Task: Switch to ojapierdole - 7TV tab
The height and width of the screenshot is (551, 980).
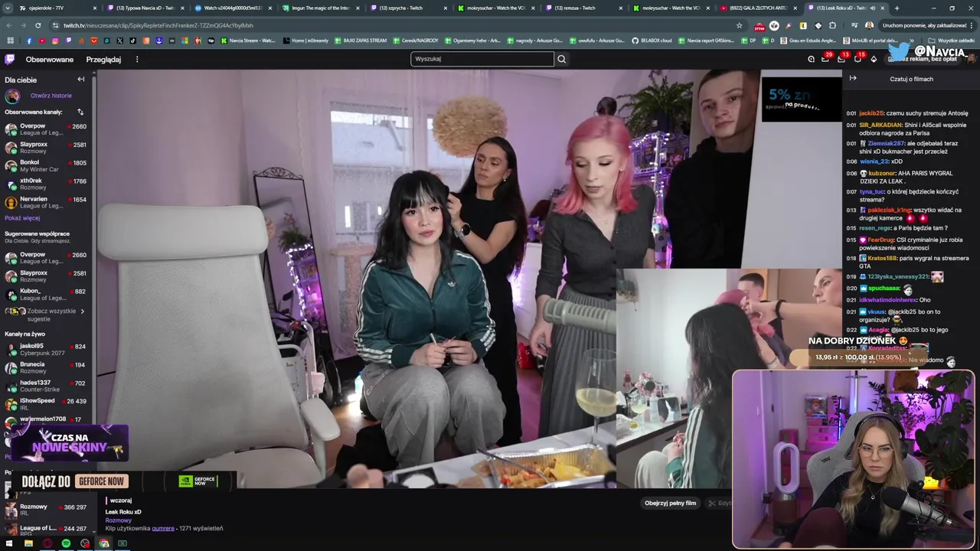Action: (x=57, y=8)
